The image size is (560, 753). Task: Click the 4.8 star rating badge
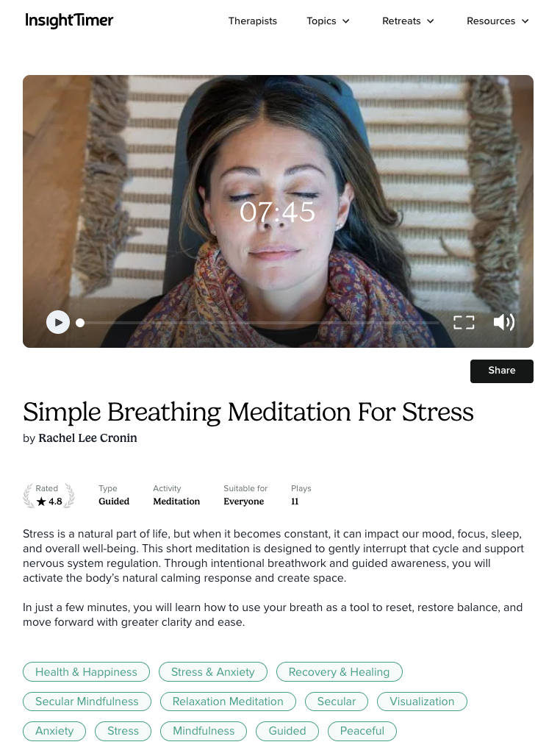[x=49, y=496]
